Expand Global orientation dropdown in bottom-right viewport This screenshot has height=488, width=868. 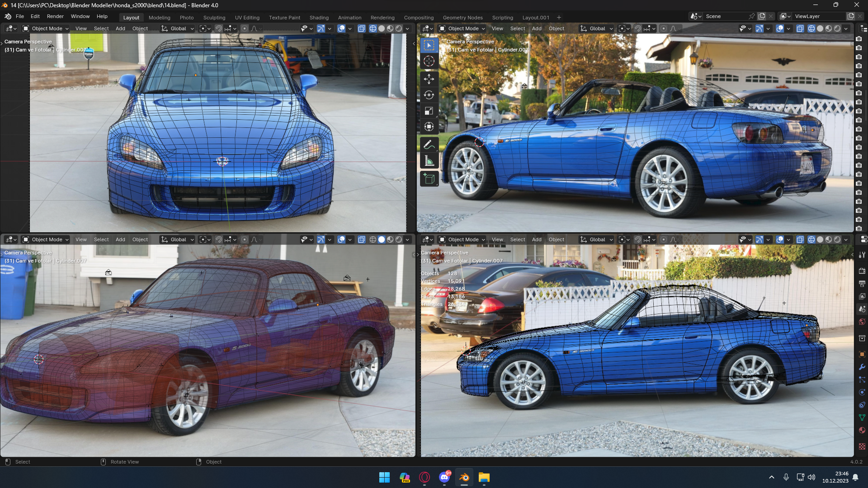597,239
